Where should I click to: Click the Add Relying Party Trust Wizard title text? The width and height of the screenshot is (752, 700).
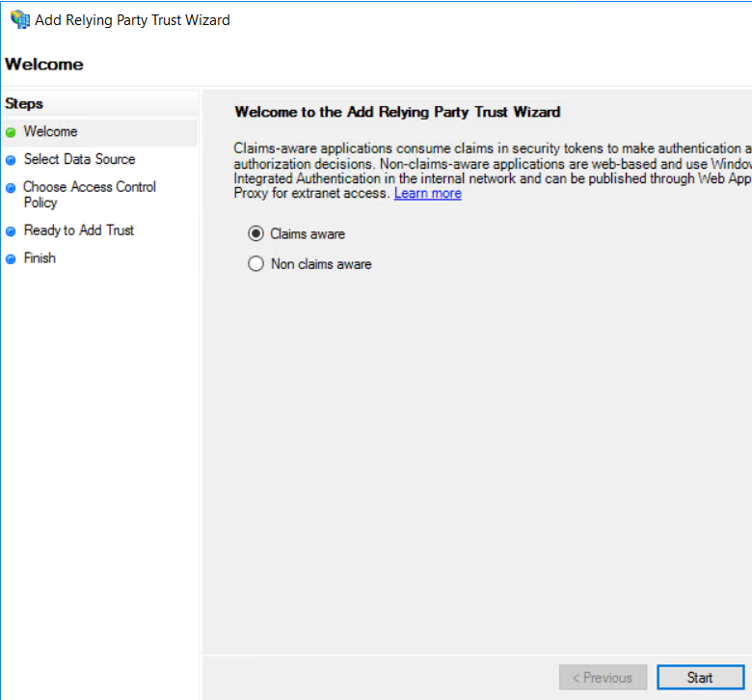[x=132, y=19]
